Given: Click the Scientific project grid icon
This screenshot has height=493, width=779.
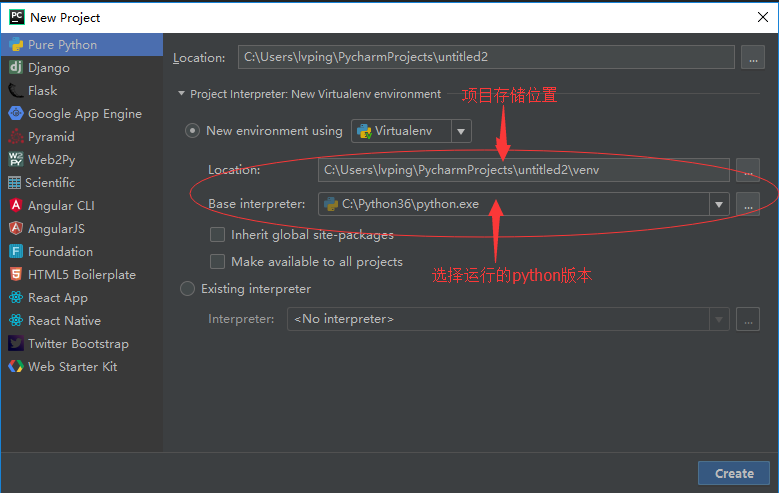Looking at the screenshot, I should click(x=14, y=182).
